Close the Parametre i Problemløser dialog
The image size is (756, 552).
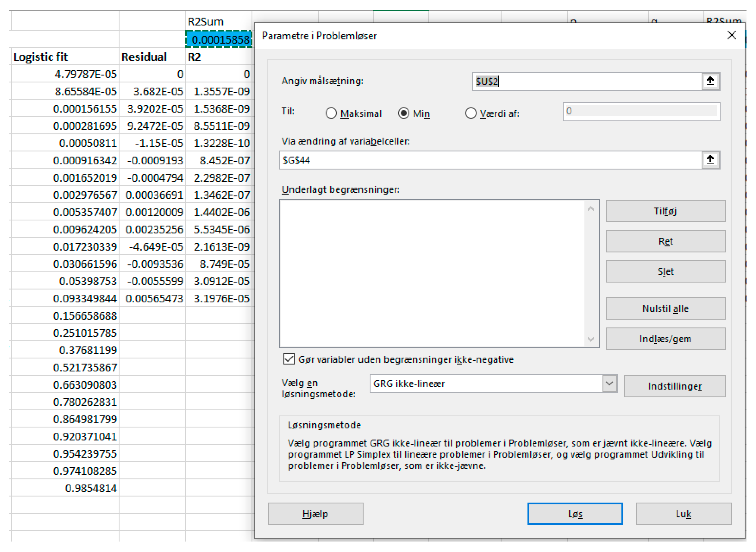point(731,35)
